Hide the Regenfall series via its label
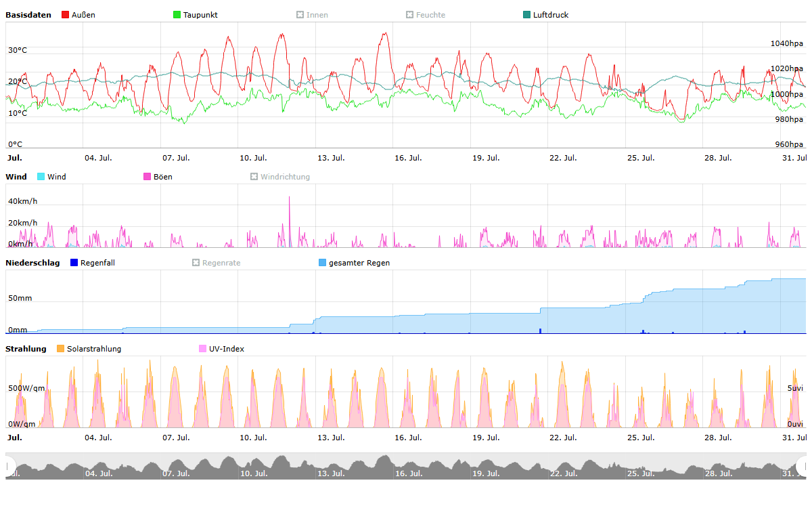Image resolution: width=812 pixels, height=508 pixels. coord(97,263)
